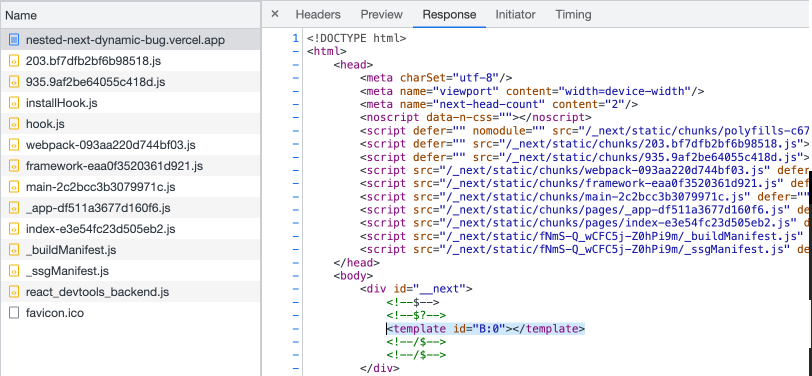
Task: Collapse the html element fold marker
Action: pyautogui.click(x=296, y=51)
